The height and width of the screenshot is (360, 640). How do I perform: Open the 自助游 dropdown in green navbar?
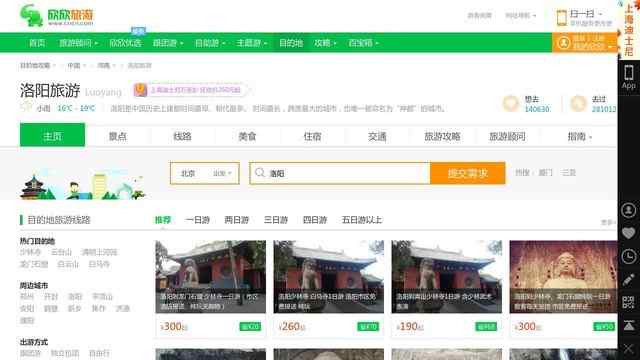210,43
